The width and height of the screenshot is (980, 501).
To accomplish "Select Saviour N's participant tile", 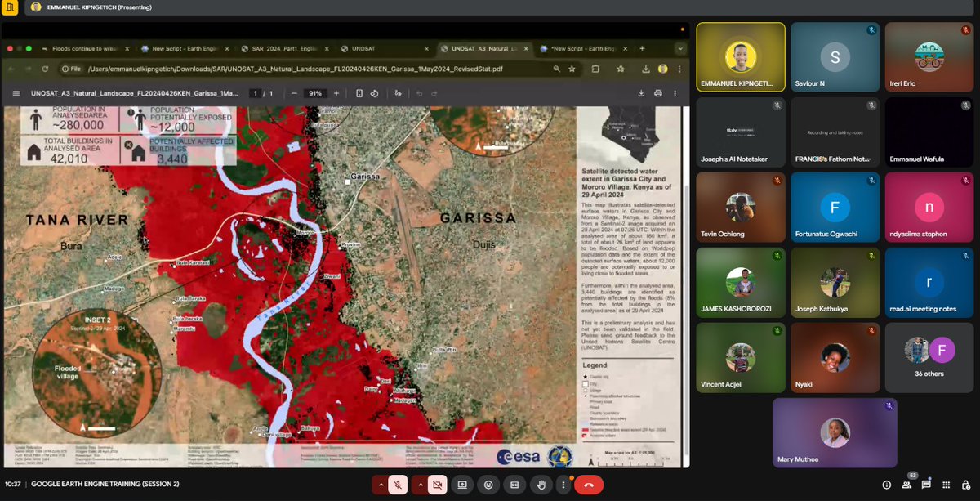I will click(835, 56).
